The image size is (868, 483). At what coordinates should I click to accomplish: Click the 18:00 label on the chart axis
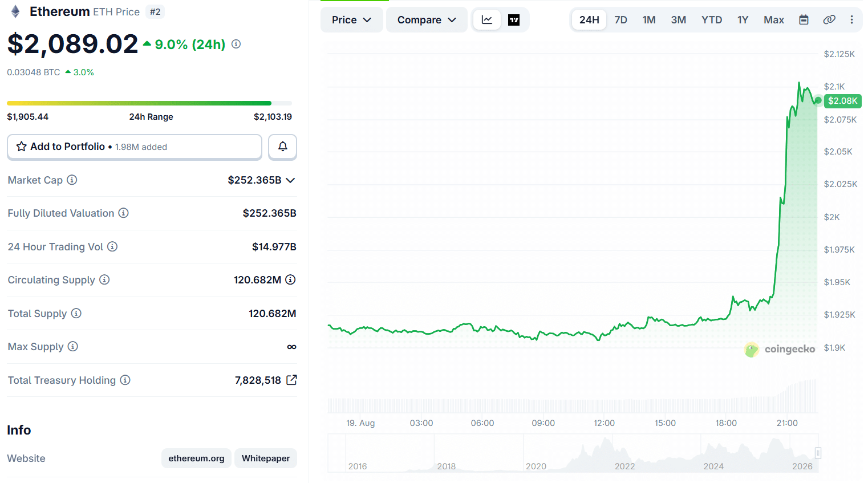(x=726, y=423)
